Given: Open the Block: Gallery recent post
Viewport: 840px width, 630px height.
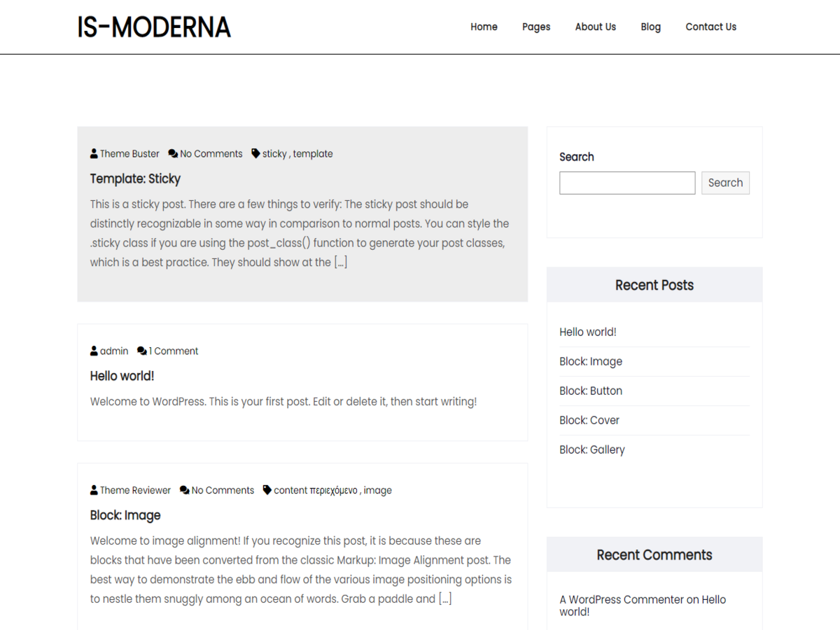Looking at the screenshot, I should tap(591, 449).
